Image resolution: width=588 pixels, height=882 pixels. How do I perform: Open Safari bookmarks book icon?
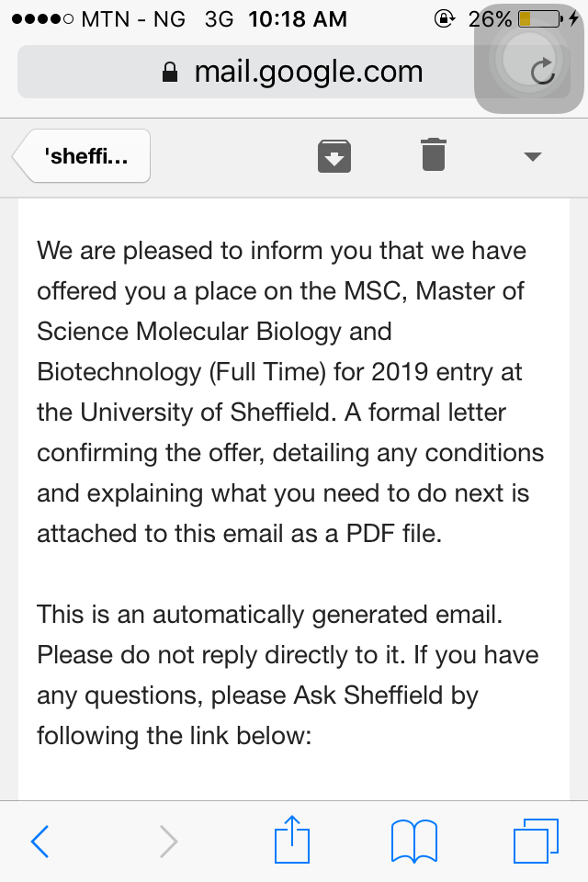[x=414, y=841]
